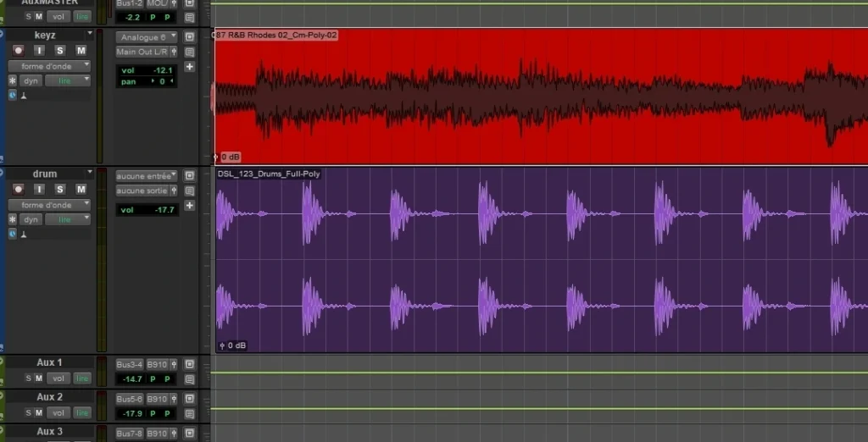This screenshot has width=868, height=442.
Task: Mute the drum track
Action: click(x=81, y=189)
